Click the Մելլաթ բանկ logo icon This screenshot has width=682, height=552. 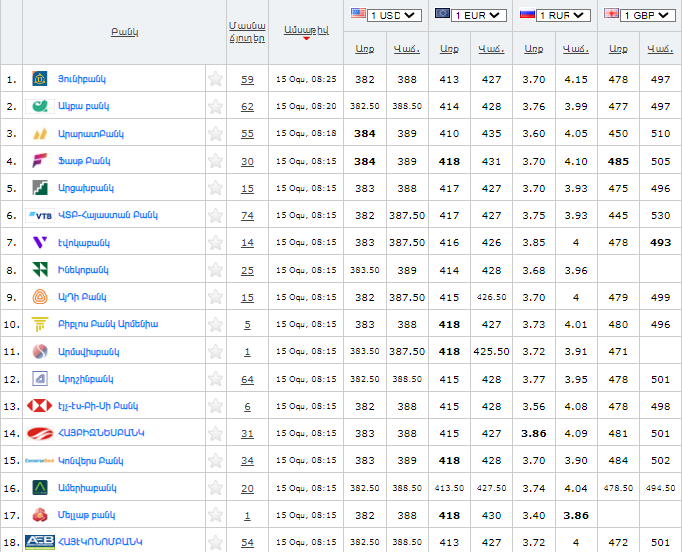(x=40, y=515)
